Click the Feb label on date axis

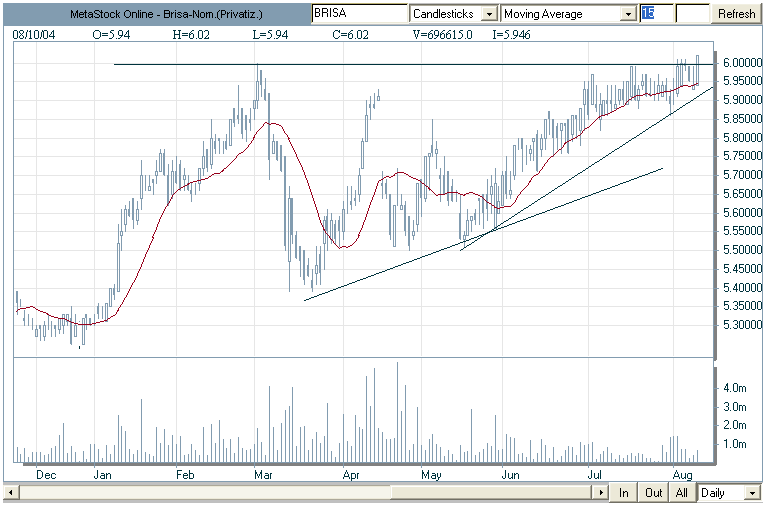click(x=185, y=474)
